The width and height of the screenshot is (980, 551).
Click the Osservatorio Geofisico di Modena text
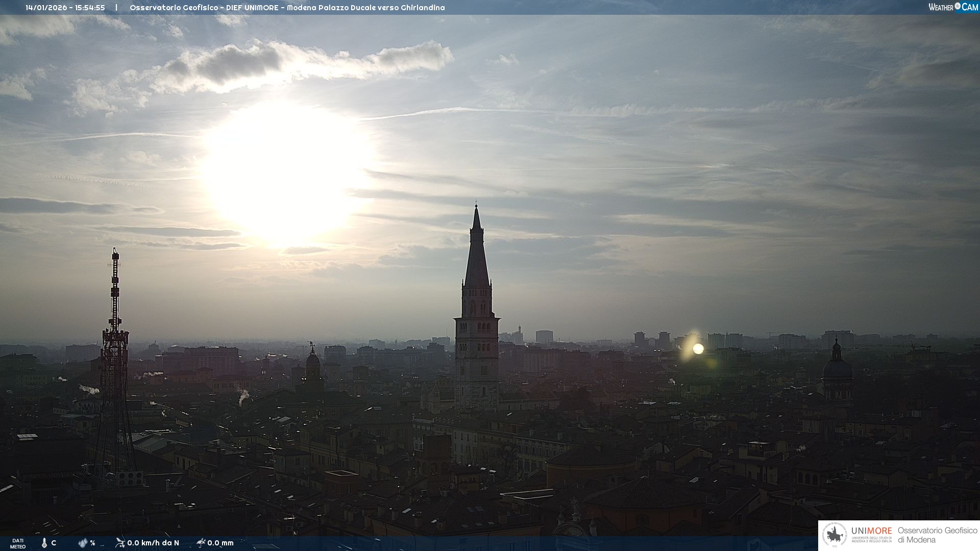point(937,535)
